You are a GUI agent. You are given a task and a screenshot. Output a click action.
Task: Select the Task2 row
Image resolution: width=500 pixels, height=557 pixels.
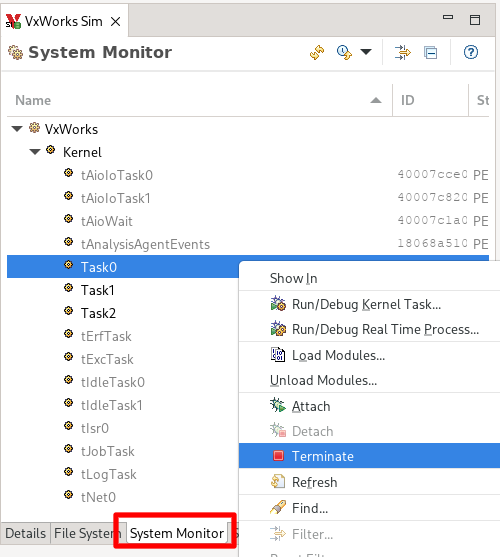coord(98,313)
